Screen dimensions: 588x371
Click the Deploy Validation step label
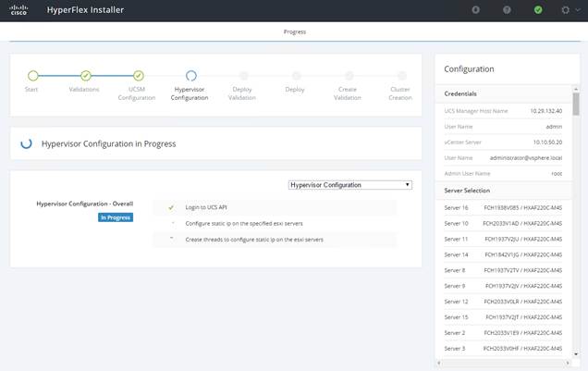pos(242,93)
